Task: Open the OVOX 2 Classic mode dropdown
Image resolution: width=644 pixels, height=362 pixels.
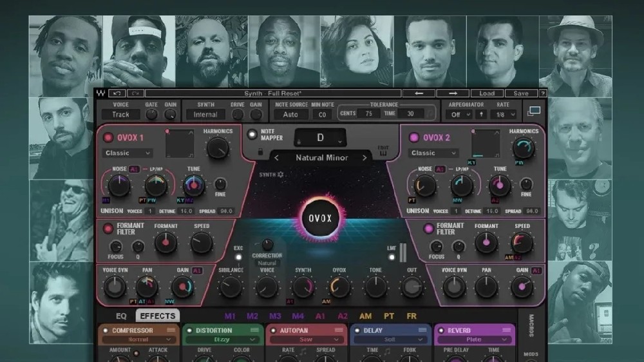Action: coord(433,153)
